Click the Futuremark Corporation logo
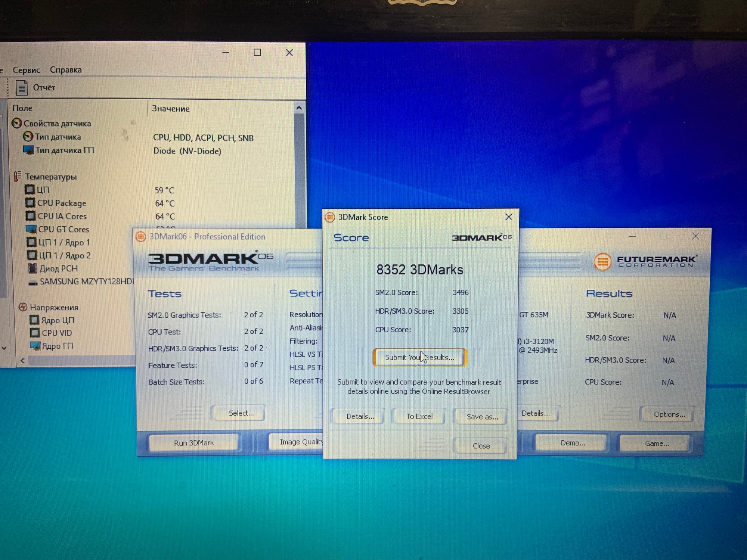The width and height of the screenshot is (747, 560). [645, 261]
